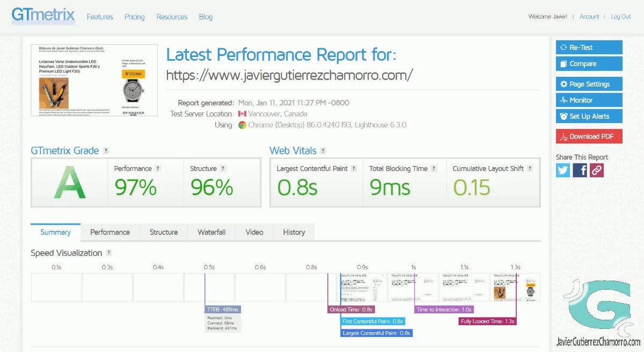Image resolution: width=644 pixels, height=352 pixels.
Task: Copy the report share link icon
Action: [x=596, y=170]
